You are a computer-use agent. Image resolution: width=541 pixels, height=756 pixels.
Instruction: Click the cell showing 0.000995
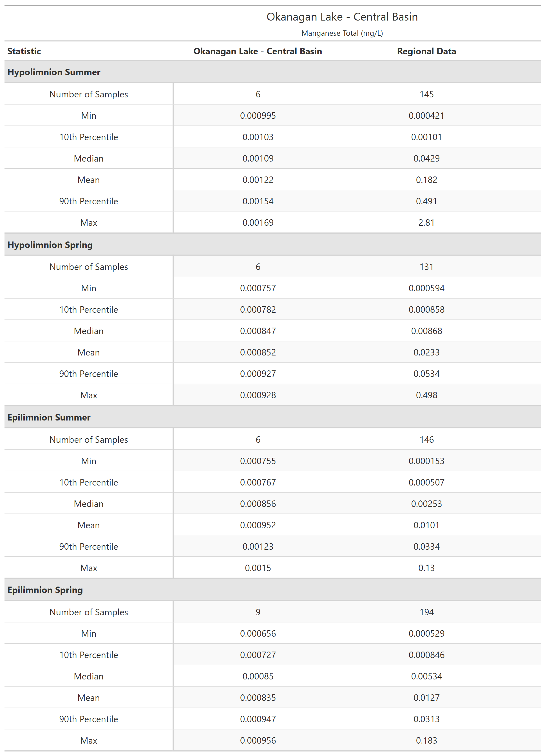pos(258,116)
